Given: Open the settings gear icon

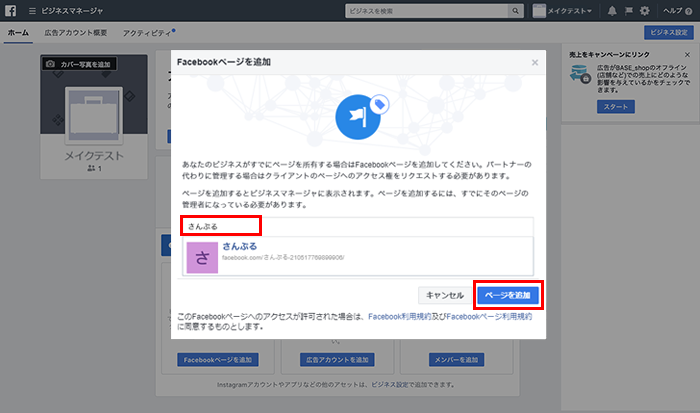Looking at the screenshot, I should tap(645, 11).
